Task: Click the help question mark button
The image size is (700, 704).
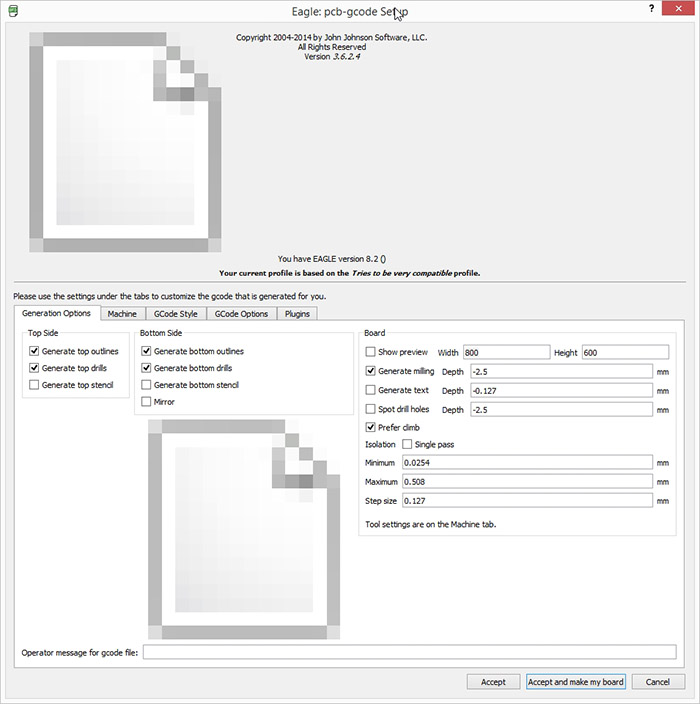Action: pyautogui.click(x=651, y=9)
